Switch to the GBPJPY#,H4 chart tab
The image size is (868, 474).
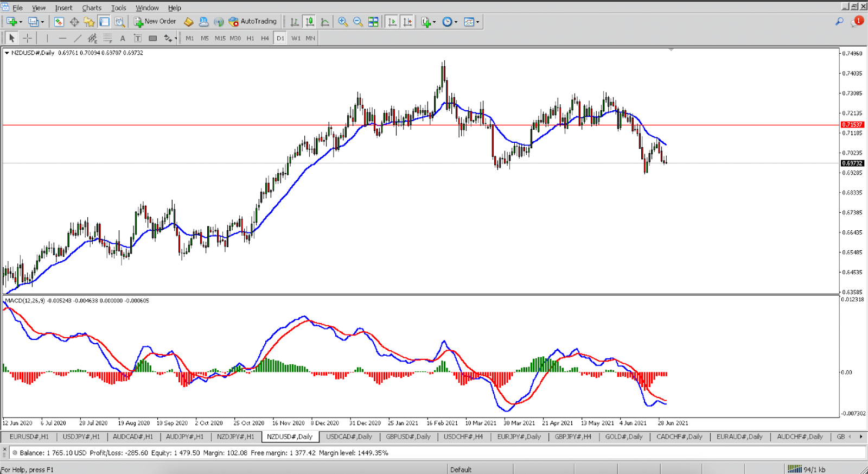pyautogui.click(x=573, y=437)
